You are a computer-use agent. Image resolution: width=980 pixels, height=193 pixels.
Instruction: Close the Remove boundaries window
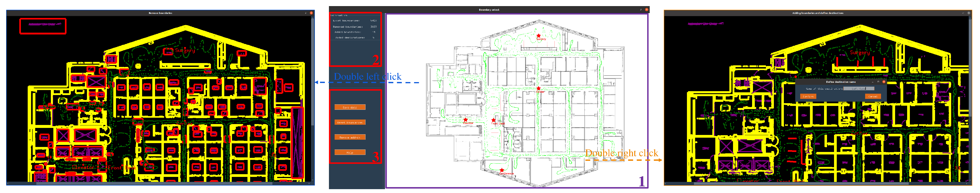coord(311,13)
